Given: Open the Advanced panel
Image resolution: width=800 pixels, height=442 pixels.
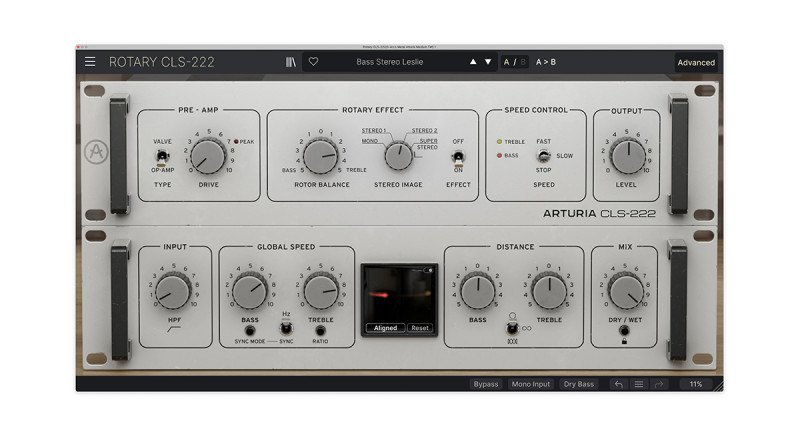Looking at the screenshot, I should [696, 62].
